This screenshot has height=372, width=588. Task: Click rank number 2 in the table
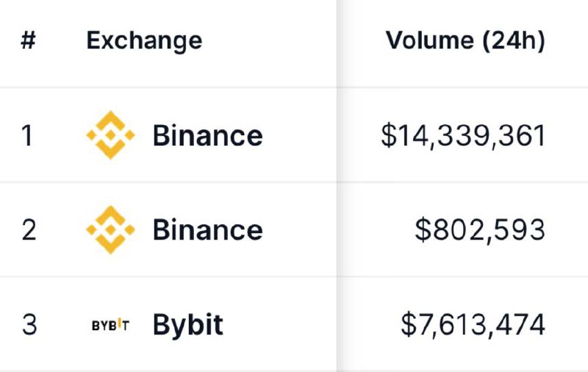[x=29, y=230]
